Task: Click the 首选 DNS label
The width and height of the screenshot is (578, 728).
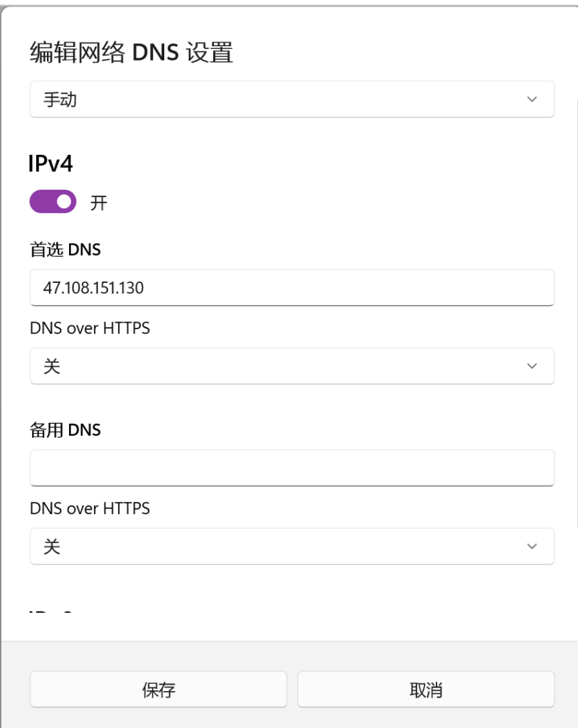Action: [65, 250]
